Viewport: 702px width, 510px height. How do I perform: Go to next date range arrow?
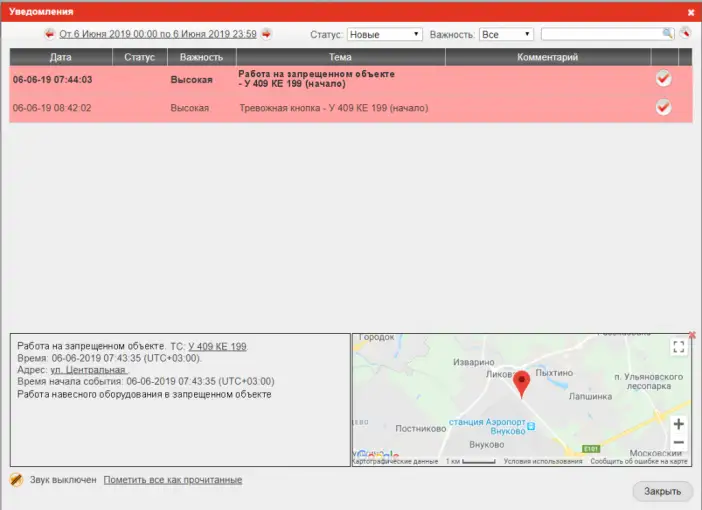click(x=266, y=34)
